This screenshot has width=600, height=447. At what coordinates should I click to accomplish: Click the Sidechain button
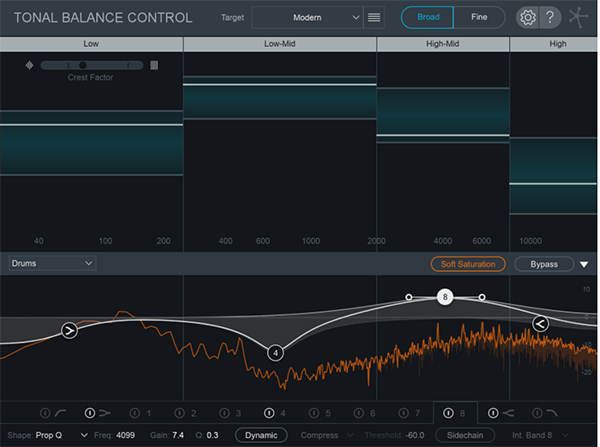point(465,435)
